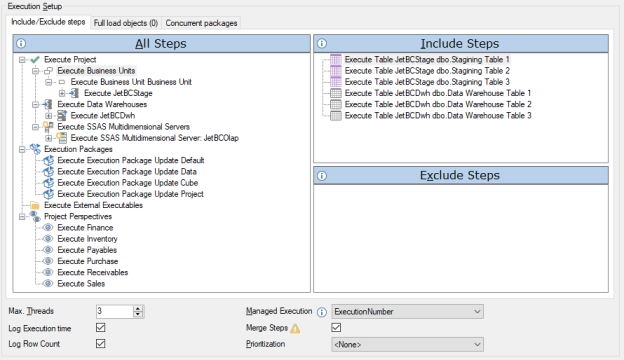The image size is (624, 360).
Task: Toggle the Log Execution time checkbox
Action: [x=101, y=328]
